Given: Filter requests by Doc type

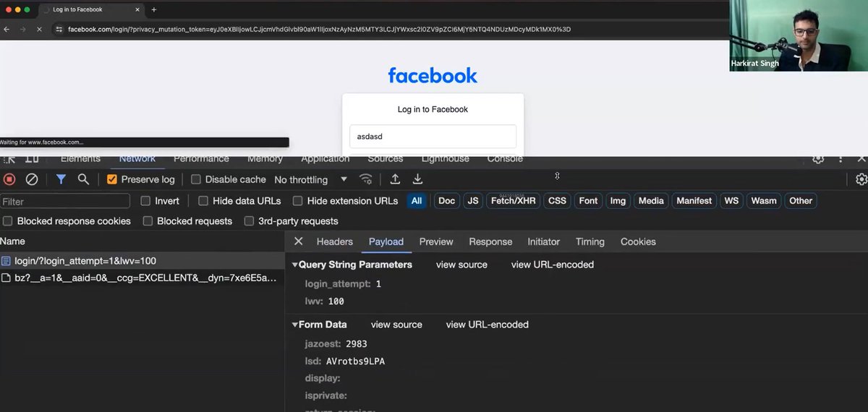Looking at the screenshot, I should 447,201.
